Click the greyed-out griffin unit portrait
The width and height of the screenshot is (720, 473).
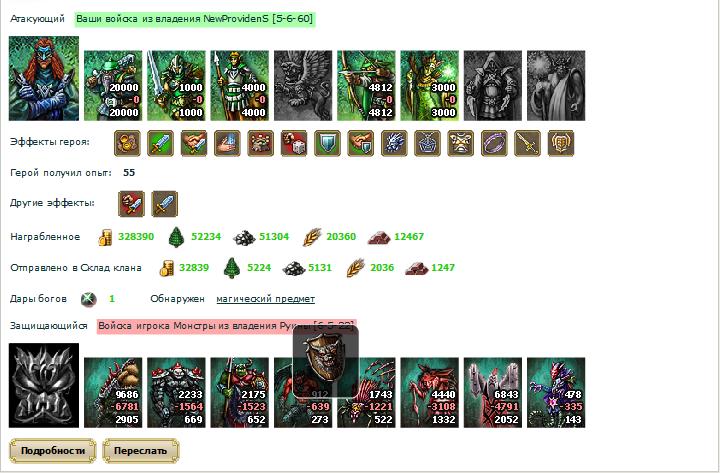point(303,85)
